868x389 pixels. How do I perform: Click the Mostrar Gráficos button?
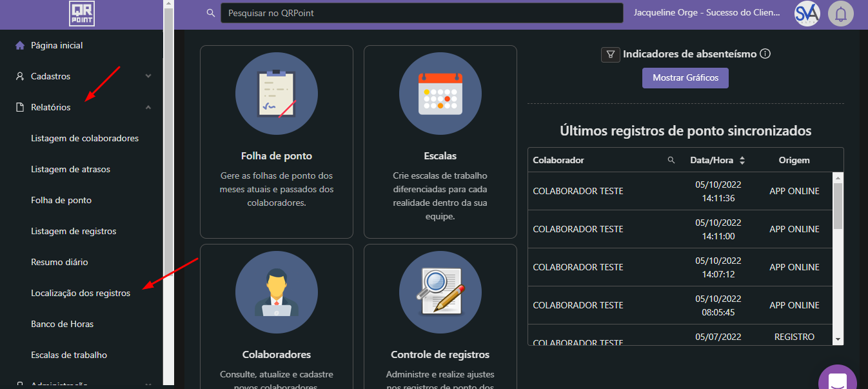(685, 78)
